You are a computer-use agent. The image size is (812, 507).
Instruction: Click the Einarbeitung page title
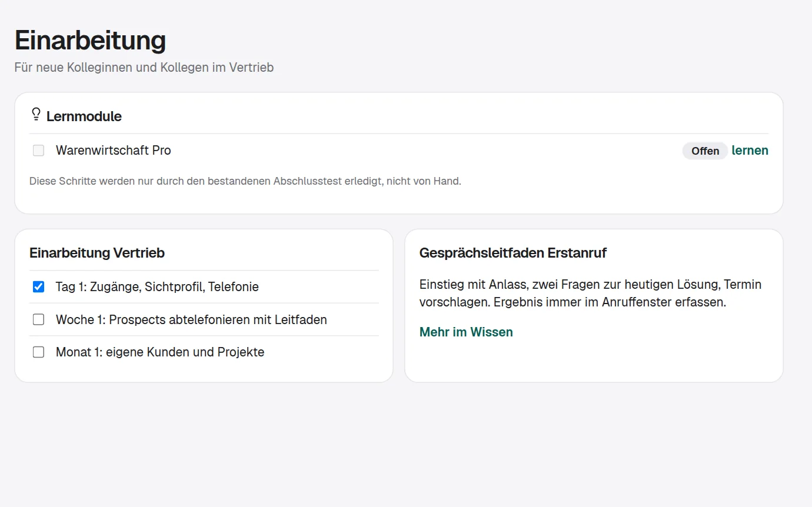pyautogui.click(x=90, y=41)
